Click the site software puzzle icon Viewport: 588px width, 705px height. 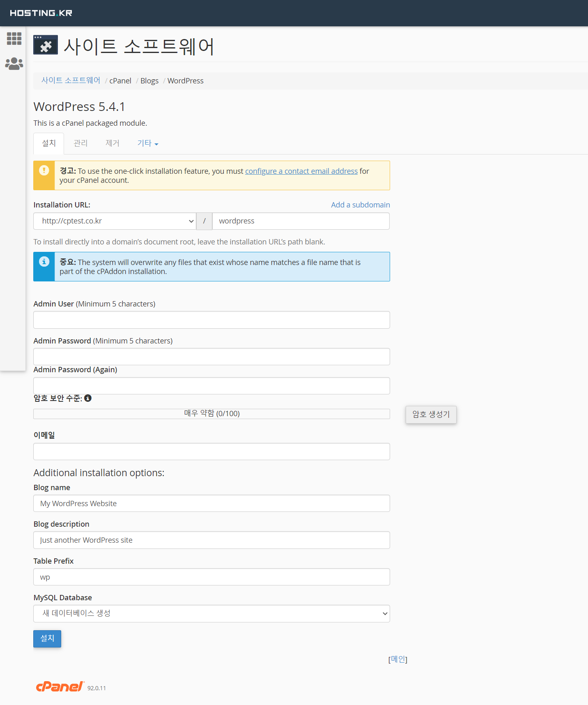click(x=46, y=45)
